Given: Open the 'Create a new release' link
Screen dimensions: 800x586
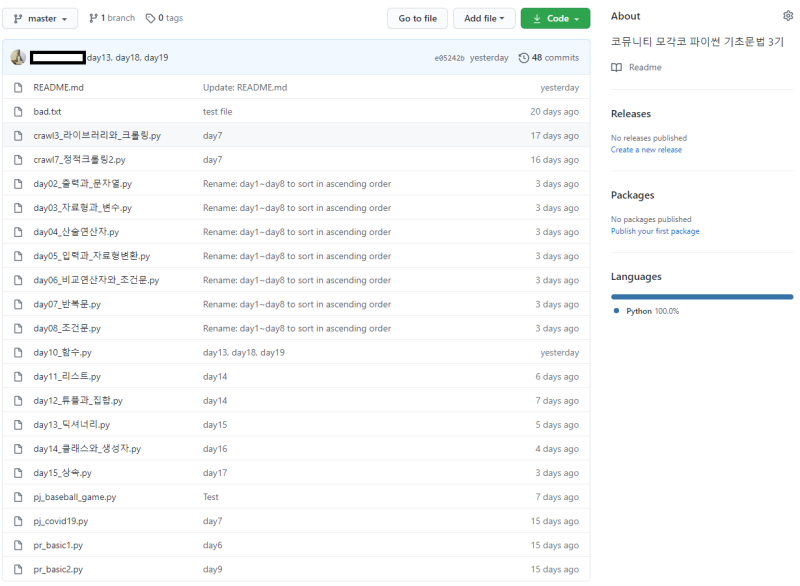Looking at the screenshot, I should [x=646, y=150].
